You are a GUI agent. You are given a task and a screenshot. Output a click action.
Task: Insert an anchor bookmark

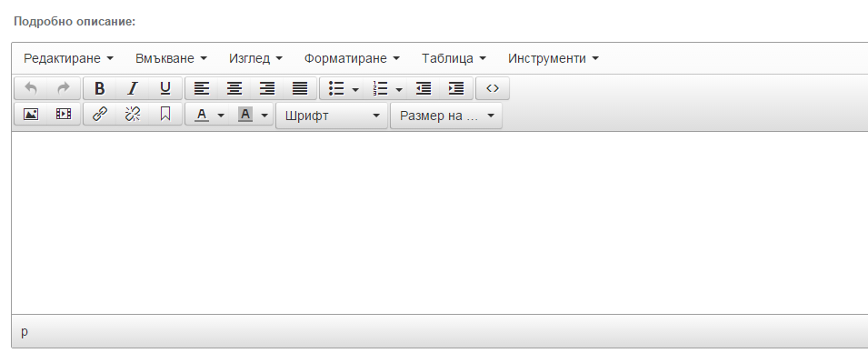(x=165, y=114)
